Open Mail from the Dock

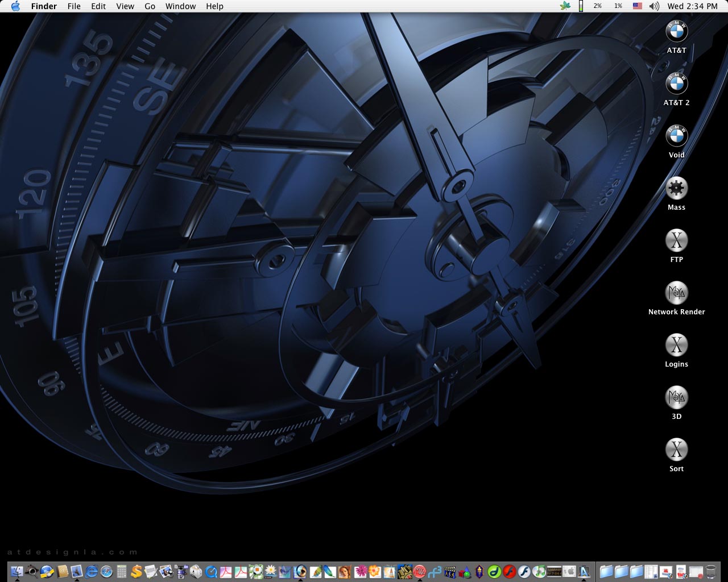(77, 571)
